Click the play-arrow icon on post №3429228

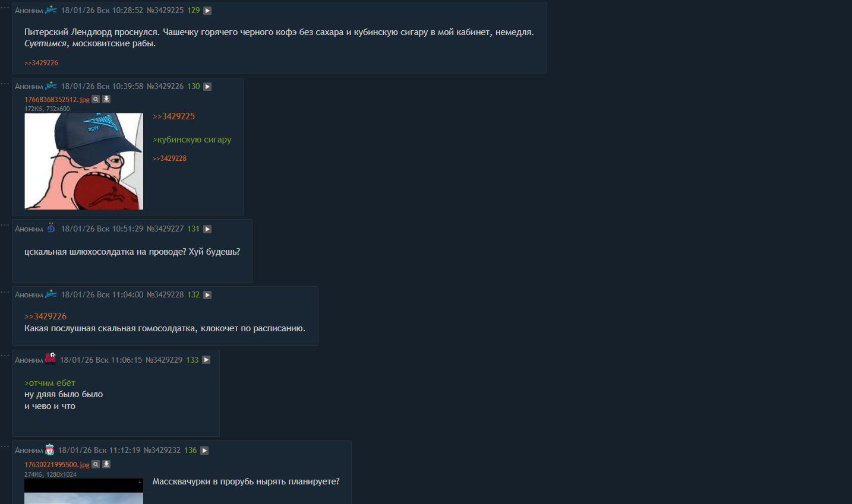(207, 295)
